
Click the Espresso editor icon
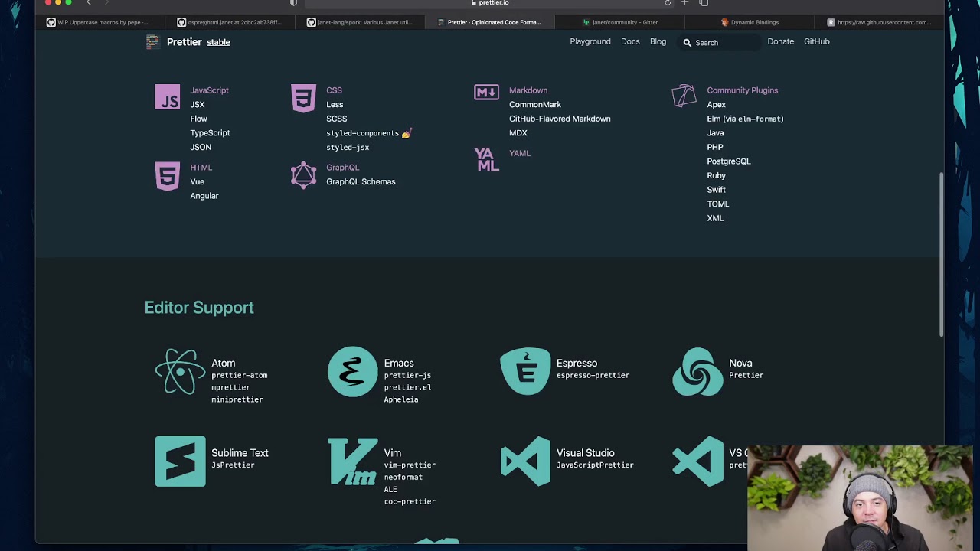(x=525, y=372)
